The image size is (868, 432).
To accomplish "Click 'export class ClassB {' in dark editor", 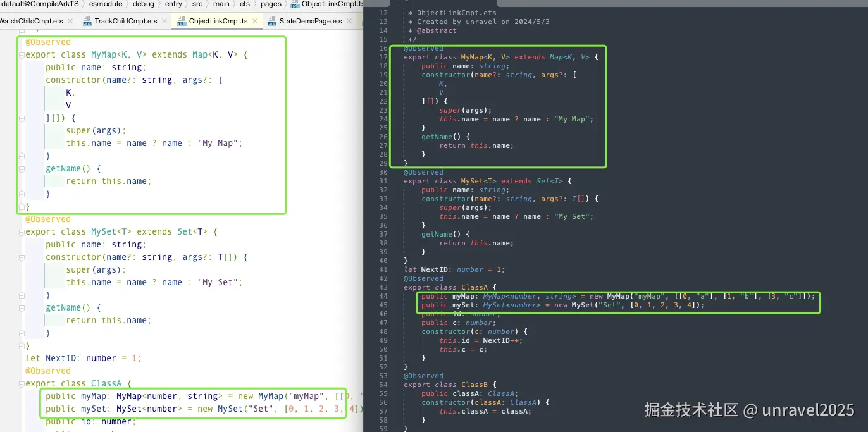I will pos(450,385).
